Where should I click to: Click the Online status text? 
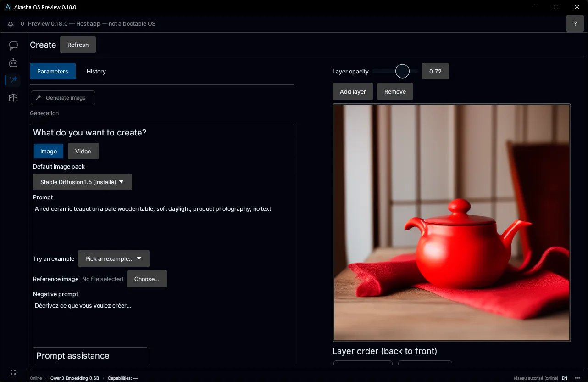tap(36, 378)
